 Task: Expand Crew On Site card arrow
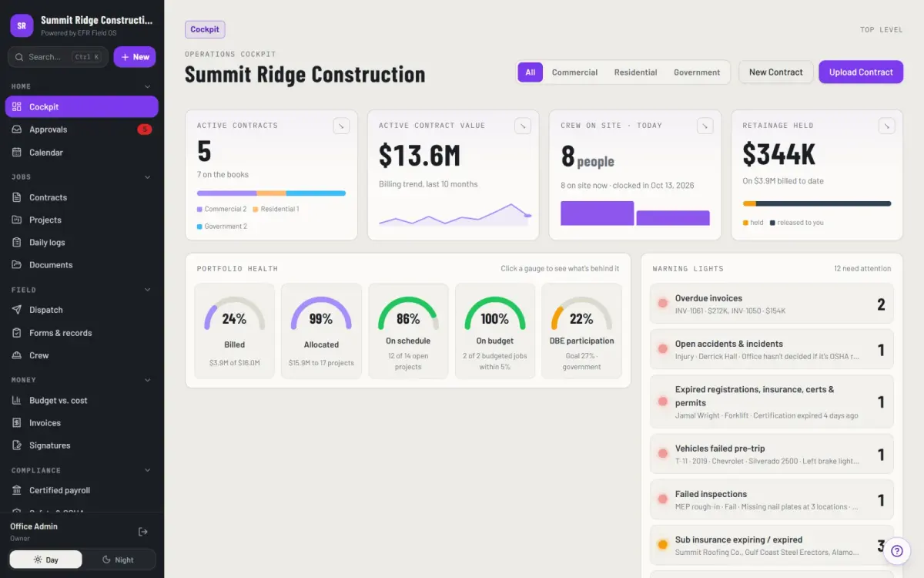[705, 126]
